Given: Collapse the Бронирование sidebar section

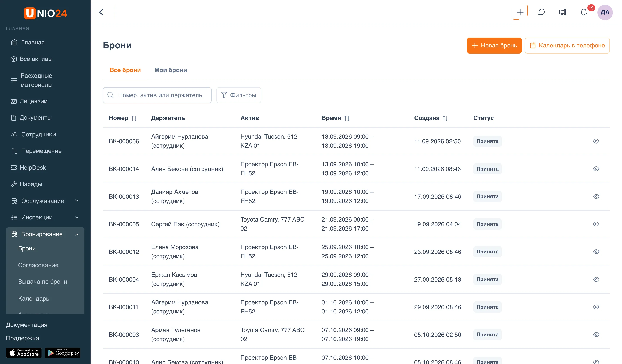Looking at the screenshot, I should pos(45,234).
